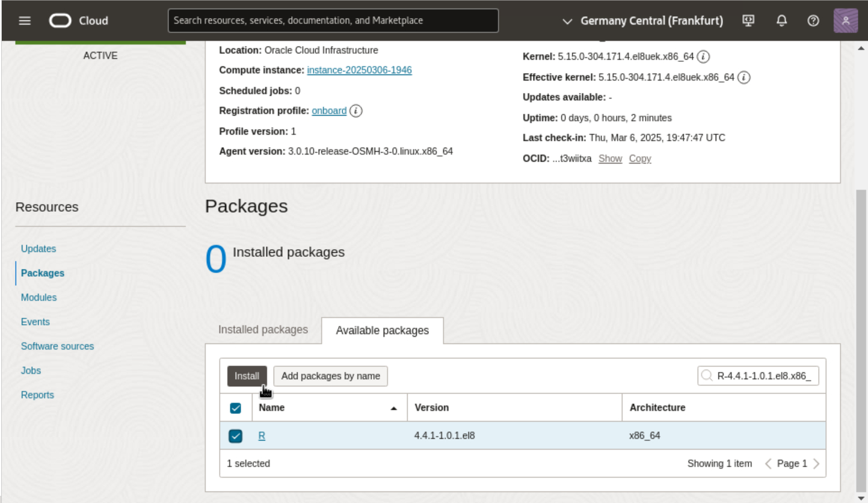Open Jobs in the Resources menu
This screenshot has height=503, width=868.
pyautogui.click(x=31, y=371)
